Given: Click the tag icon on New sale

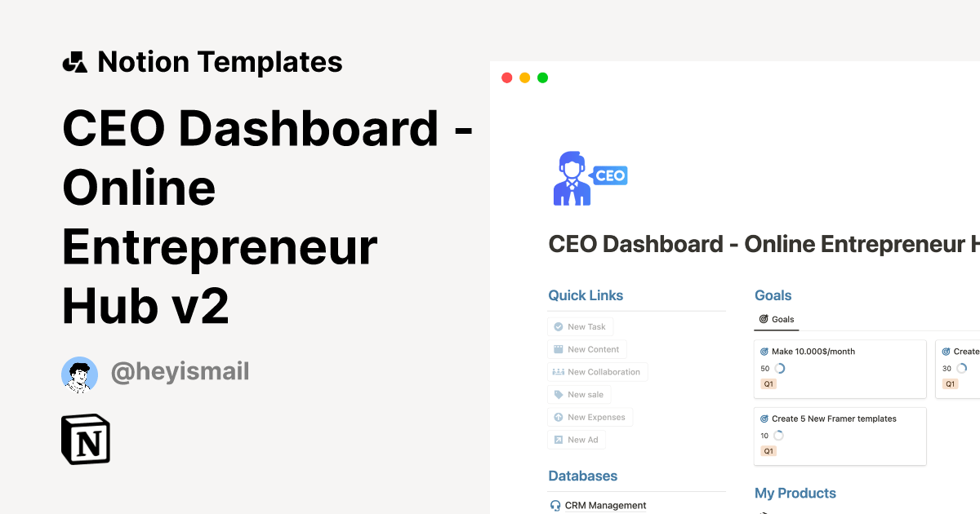Looking at the screenshot, I should pos(559,394).
